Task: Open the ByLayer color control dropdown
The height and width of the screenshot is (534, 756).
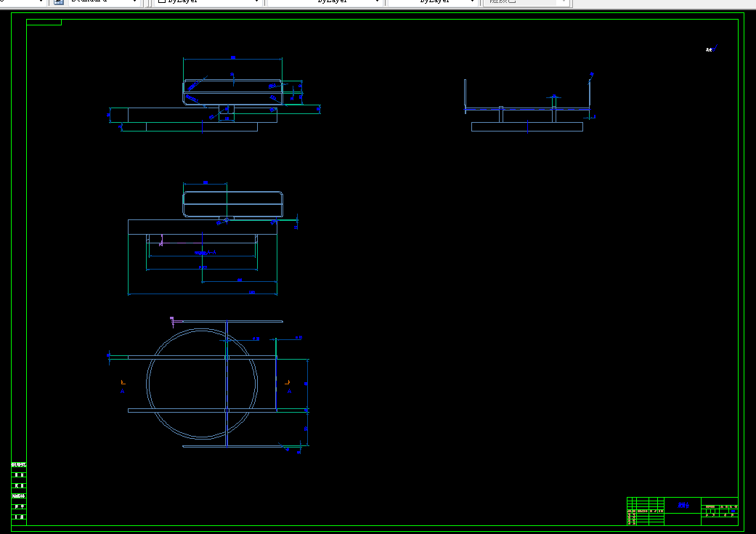Action: point(208,2)
